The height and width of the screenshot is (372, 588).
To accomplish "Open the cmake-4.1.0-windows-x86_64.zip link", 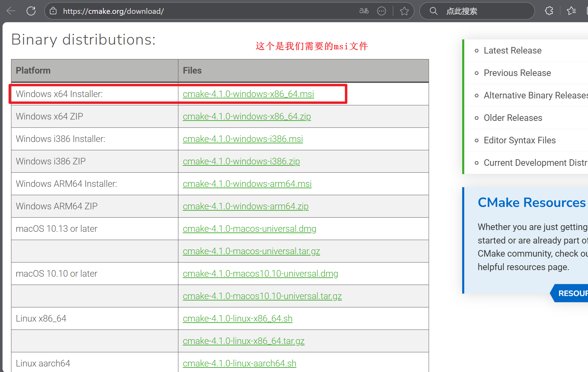I will click(x=247, y=116).
